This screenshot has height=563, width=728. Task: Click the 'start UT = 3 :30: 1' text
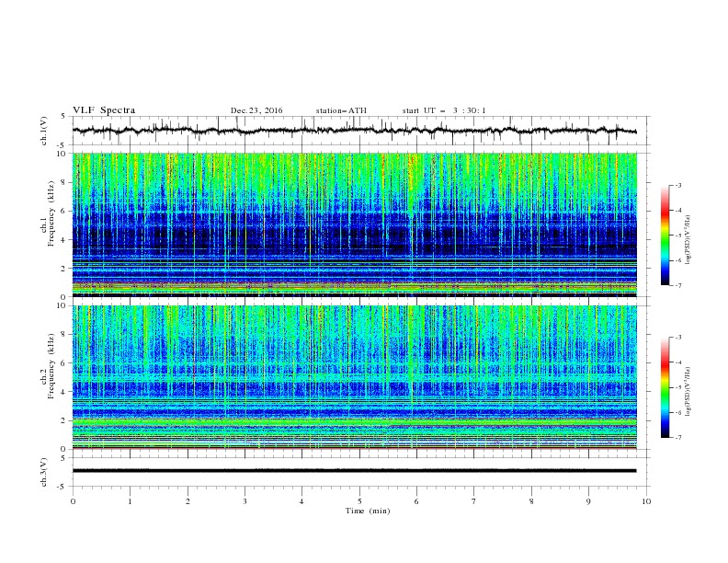tap(444, 110)
